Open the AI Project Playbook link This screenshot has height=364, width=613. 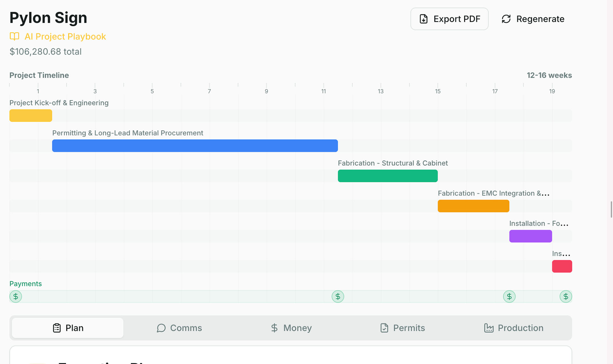[65, 36]
